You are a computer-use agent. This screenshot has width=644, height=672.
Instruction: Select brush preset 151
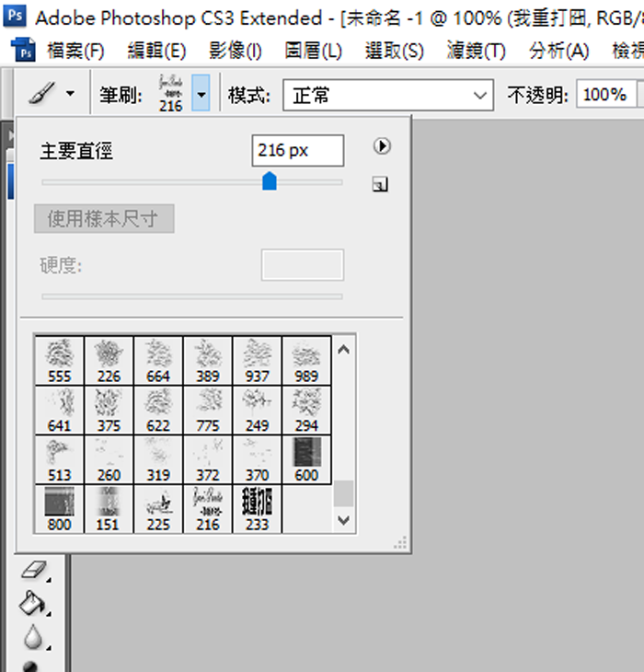[x=109, y=509]
